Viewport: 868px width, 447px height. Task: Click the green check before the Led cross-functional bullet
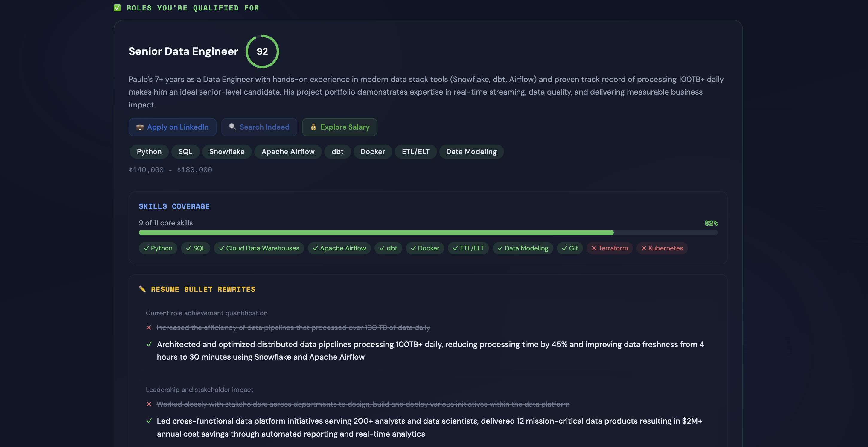coord(149,421)
